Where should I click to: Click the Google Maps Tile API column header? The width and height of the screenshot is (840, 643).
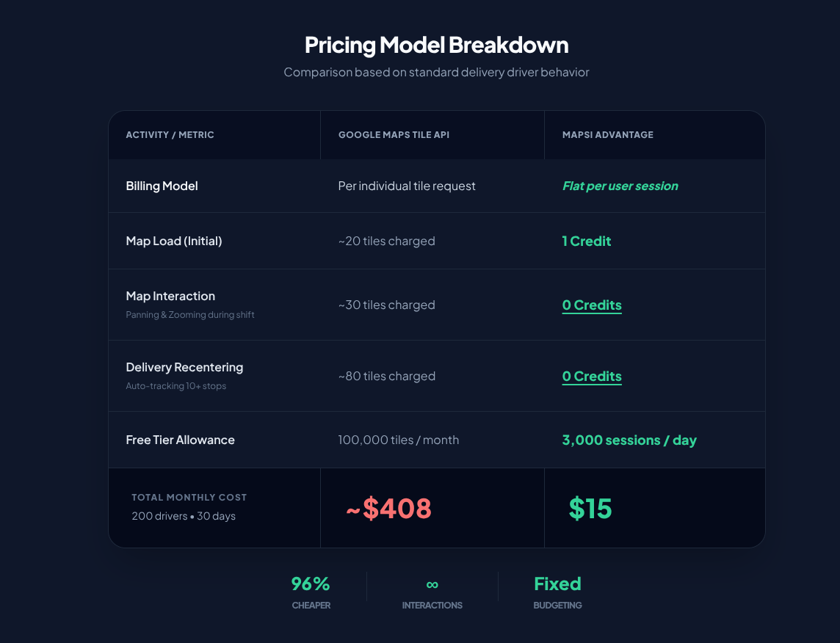tap(394, 135)
